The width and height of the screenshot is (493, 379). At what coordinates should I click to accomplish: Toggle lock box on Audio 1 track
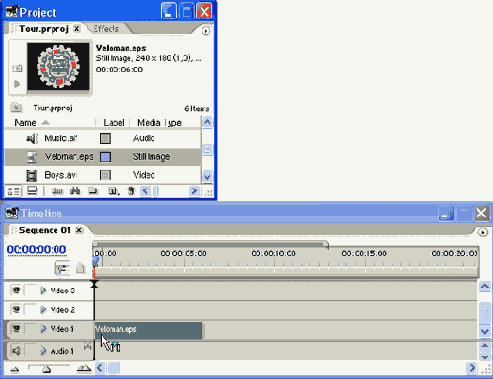click(x=30, y=351)
